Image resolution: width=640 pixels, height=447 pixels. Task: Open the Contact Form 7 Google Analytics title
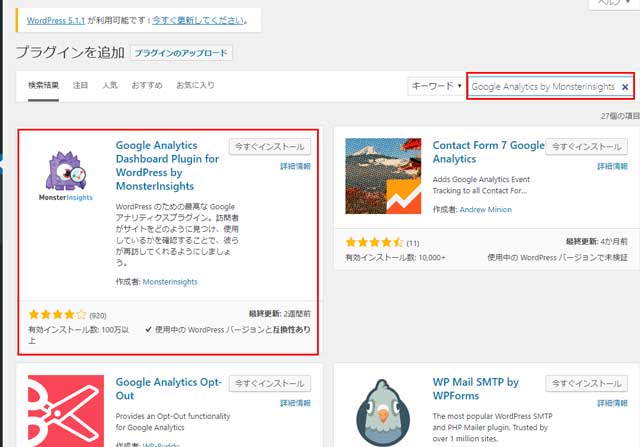tap(488, 152)
